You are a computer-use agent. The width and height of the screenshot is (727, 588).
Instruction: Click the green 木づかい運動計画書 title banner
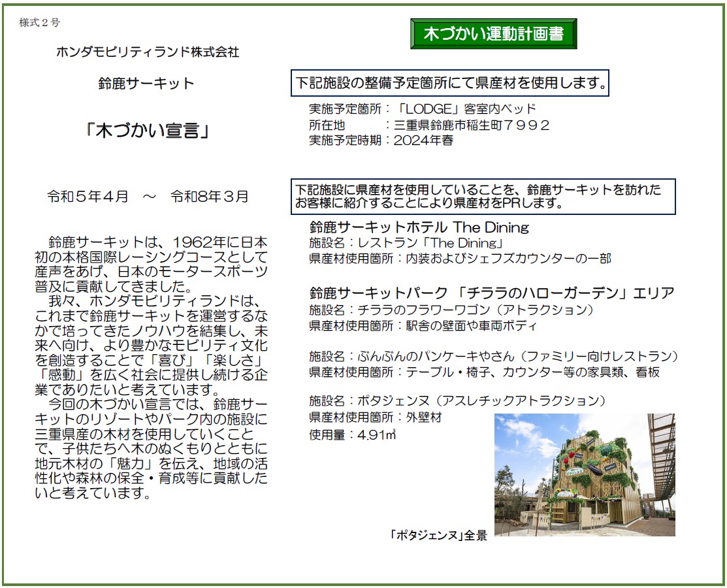tap(493, 34)
